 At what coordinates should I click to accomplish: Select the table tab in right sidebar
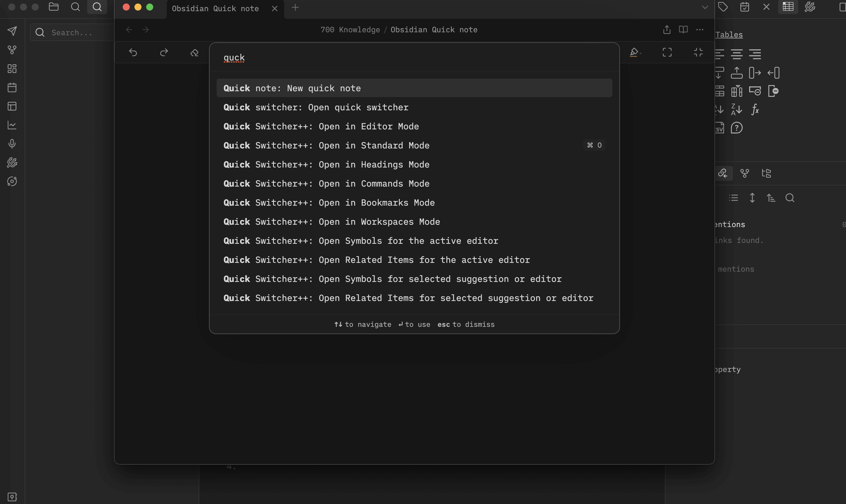(x=788, y=7)
